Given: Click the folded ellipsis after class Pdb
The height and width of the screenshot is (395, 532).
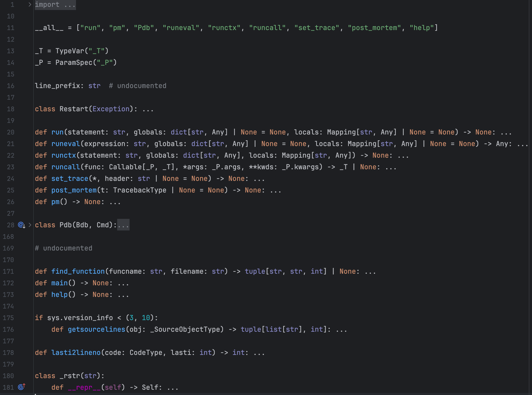Looking at the screenshot, I should [x=123, y=225].
